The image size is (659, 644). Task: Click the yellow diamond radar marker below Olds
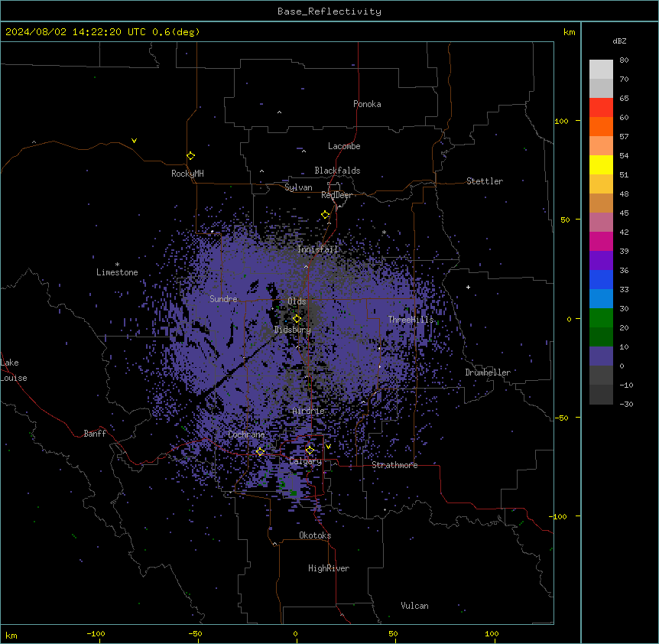point(297,319)
